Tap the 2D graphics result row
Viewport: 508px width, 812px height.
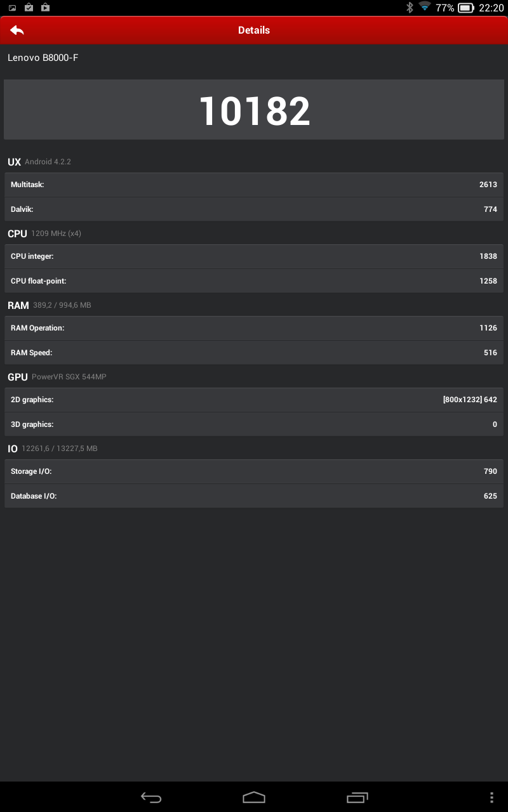pyautogui.click(x=254, y=400)
